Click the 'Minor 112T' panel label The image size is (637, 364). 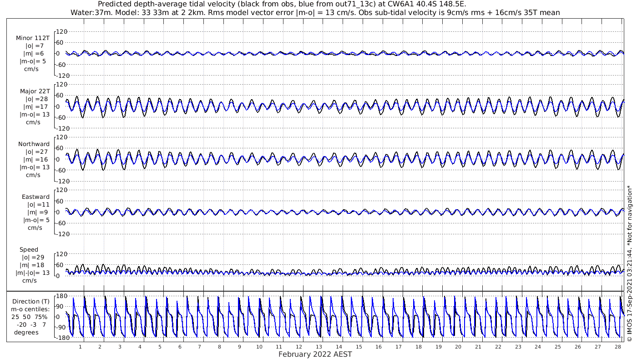click(33, 38)
